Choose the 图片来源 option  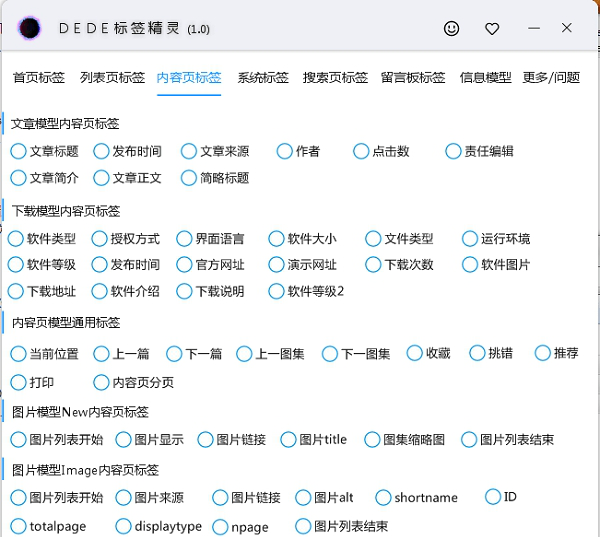[124, 498]
